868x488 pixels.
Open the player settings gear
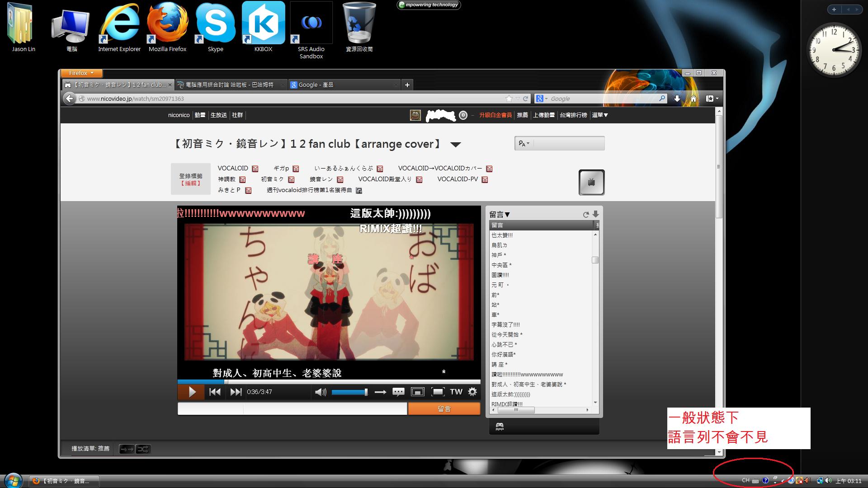(472, 392)
